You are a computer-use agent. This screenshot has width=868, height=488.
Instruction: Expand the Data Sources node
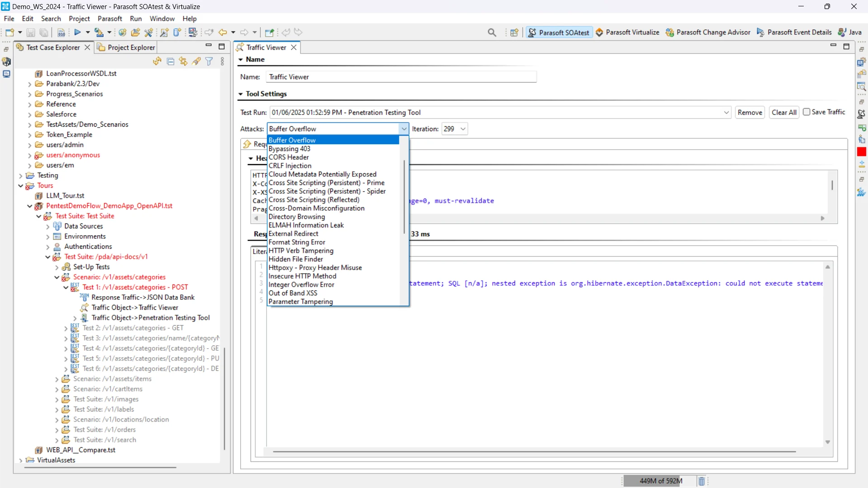pos(48,227)
